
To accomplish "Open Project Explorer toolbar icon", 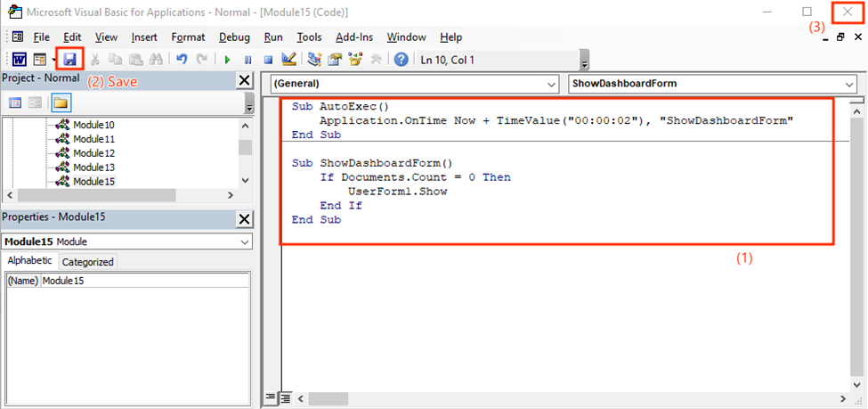I will click(x=314, y=60).
